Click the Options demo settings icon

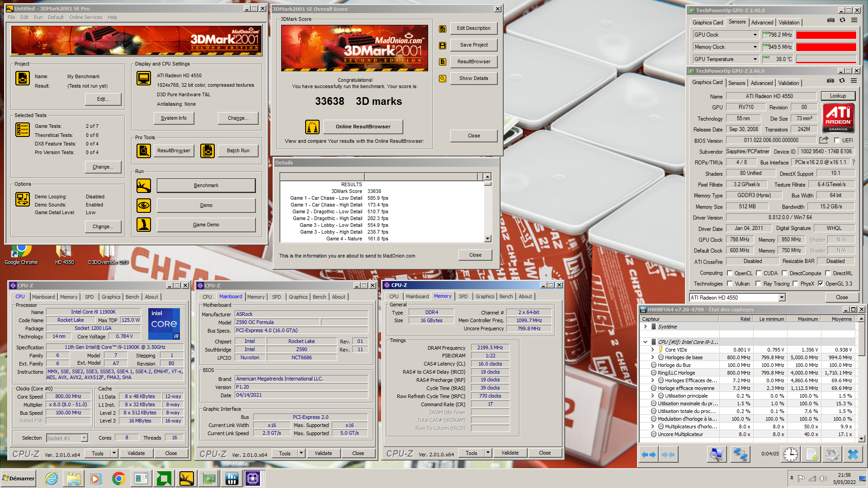[23, 199]
